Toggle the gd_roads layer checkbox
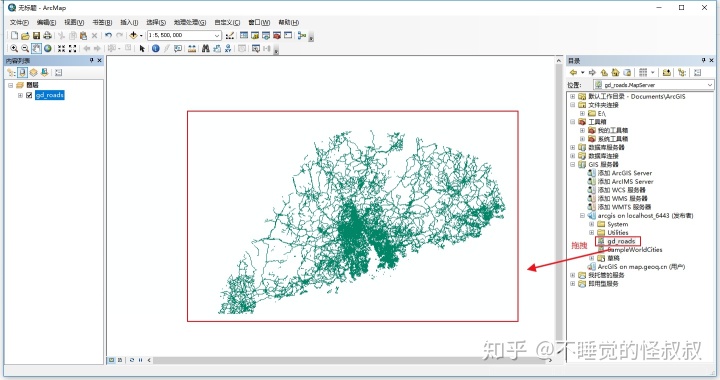 29,95
